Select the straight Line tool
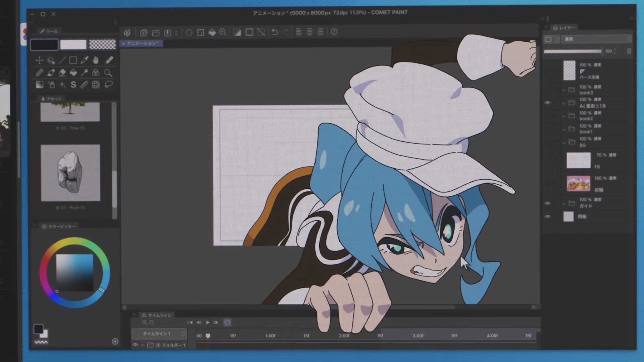The width and height of the screenshot is (644, 362). tap(62, 60)
